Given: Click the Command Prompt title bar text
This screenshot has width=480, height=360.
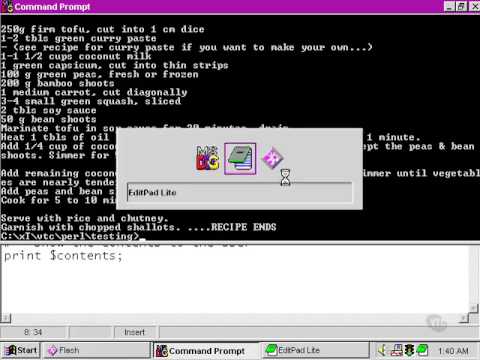Looking at the screenshot, I should coord(52,7).
